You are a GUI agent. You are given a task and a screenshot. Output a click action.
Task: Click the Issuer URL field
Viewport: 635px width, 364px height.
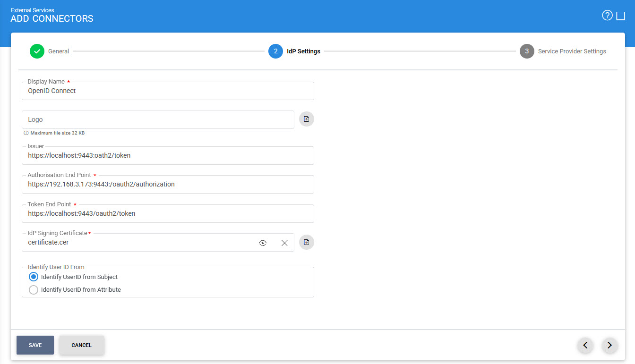pos(168,155)
